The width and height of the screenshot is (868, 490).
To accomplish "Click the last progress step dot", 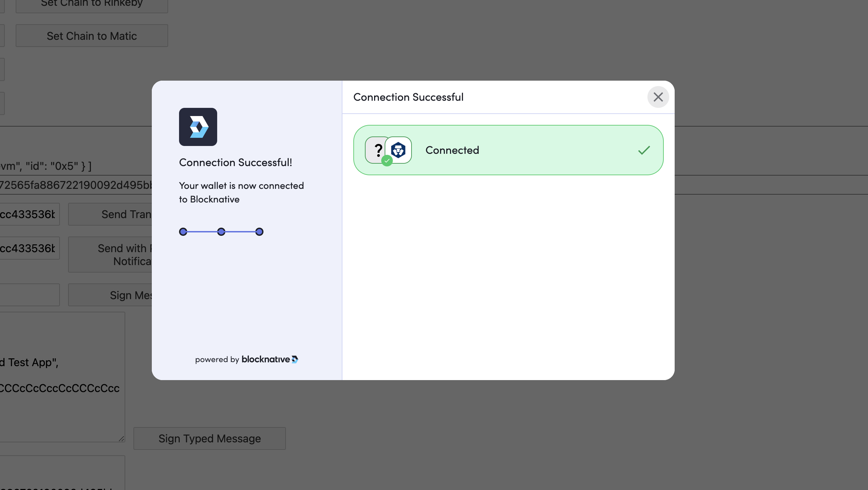I will point(259,232).
